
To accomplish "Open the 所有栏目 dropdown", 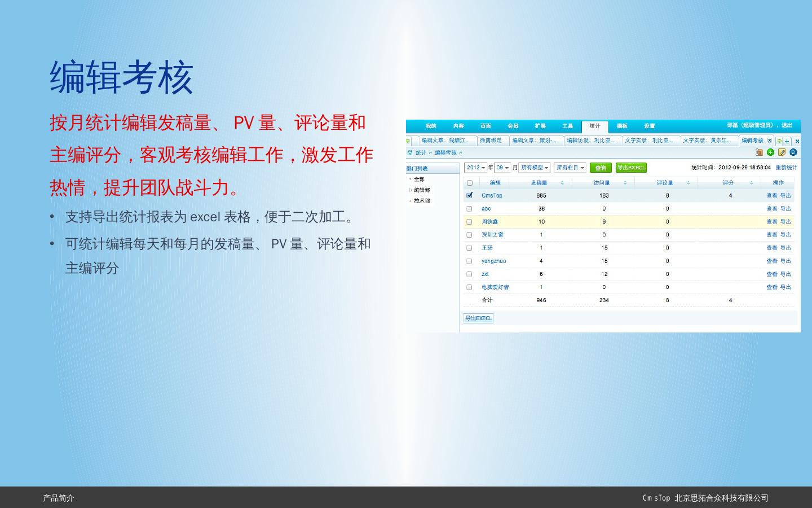I will coord(570,168).
